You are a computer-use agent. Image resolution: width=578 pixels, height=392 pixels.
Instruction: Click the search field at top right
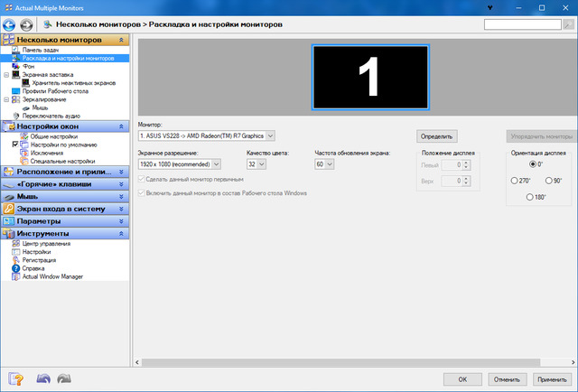coord(524,24)
